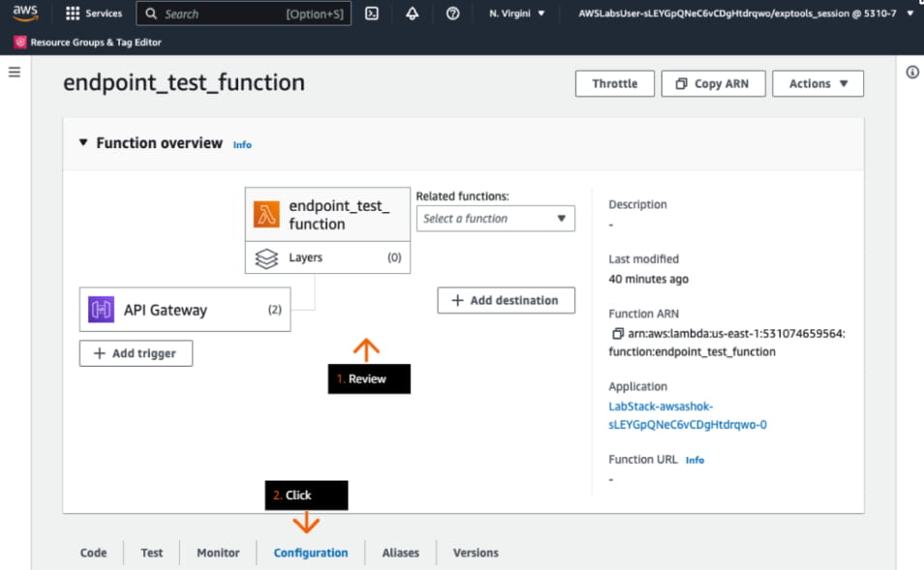Click the Resource Groups & Tag Editor icon
The height and width of the screenshot is (570, 924).
coord(20,42)
